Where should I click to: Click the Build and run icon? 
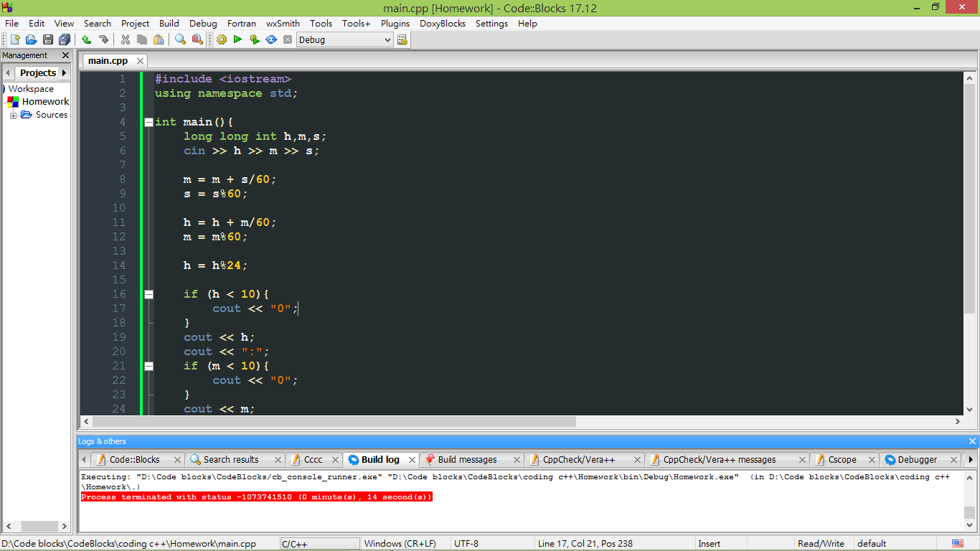click(x=254, y=39)
